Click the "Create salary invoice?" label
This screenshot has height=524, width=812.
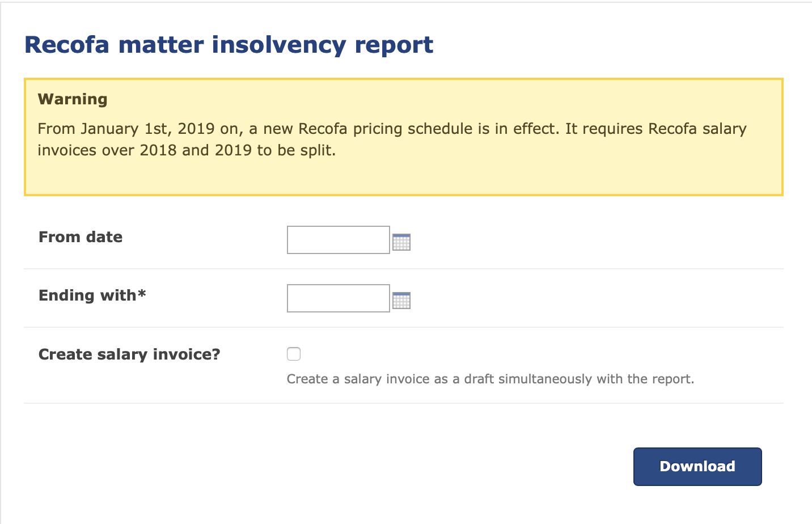pyautogui.click(x=129, y=354)
